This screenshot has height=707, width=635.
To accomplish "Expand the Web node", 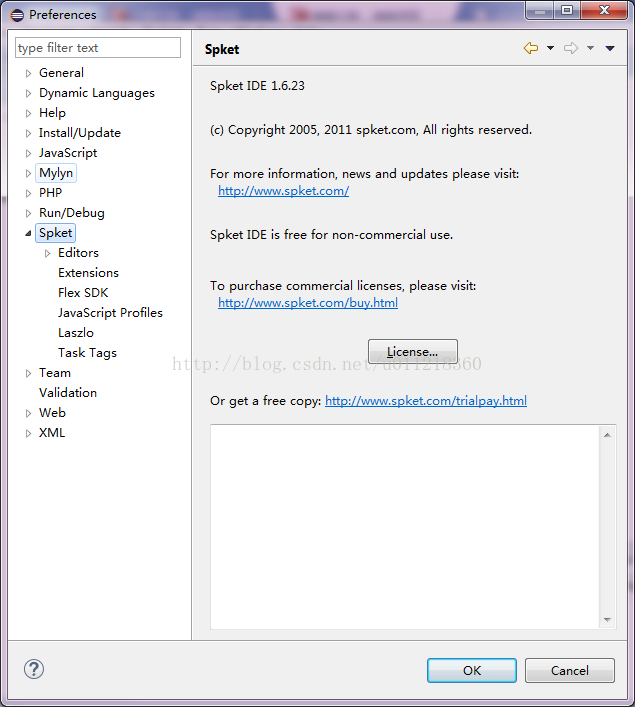I will 28,413.
